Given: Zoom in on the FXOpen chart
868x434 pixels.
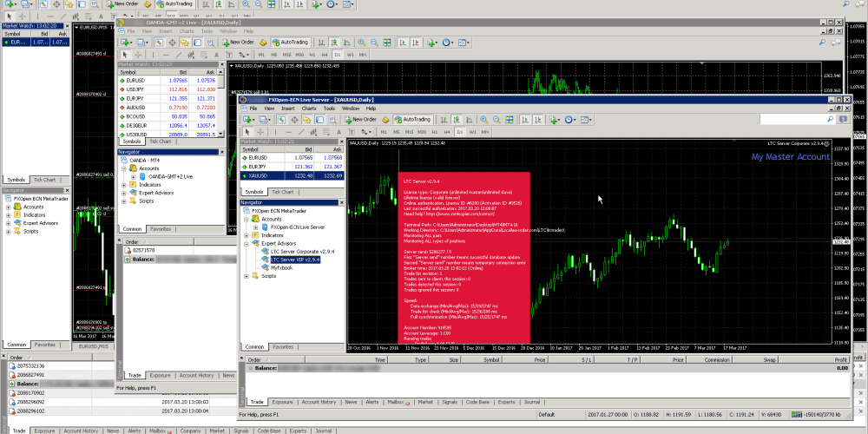Looking at the screenshot, I should pyautogui.click(x=483, y=120).
